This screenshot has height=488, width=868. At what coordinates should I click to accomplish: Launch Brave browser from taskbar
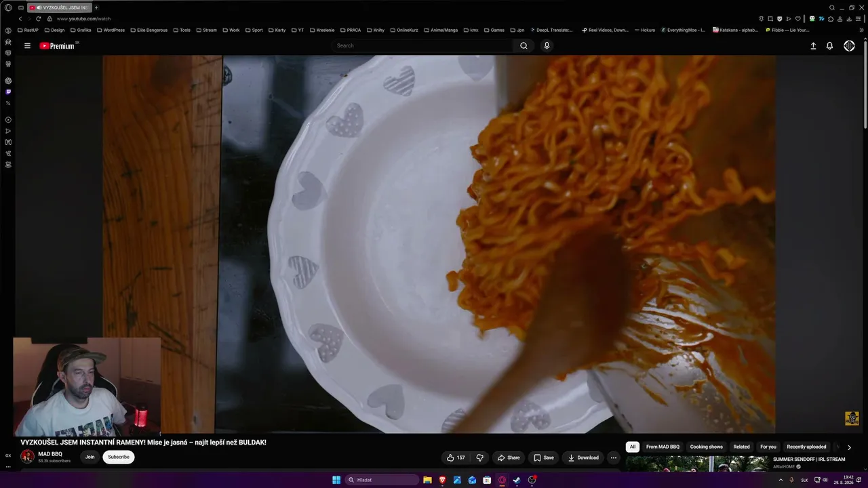click(x=442, y=480)
